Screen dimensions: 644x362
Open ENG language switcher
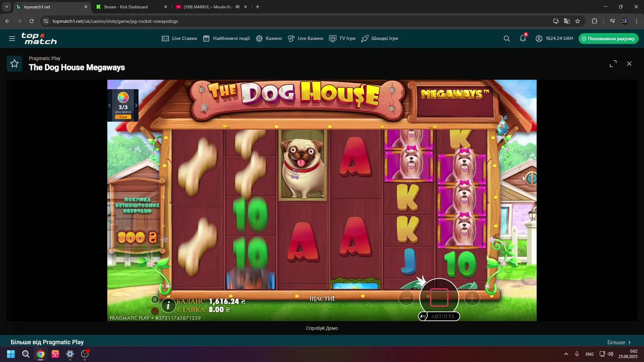click(590, 354)
